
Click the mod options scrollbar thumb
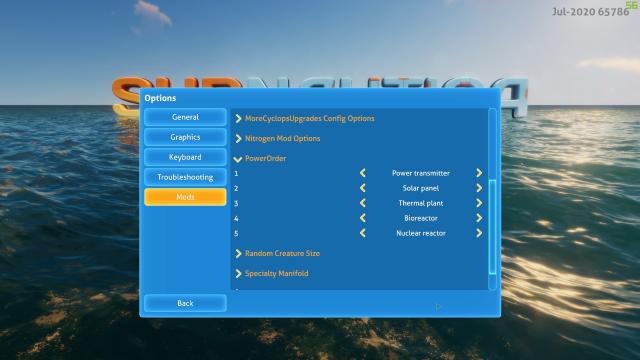[492, 227]
